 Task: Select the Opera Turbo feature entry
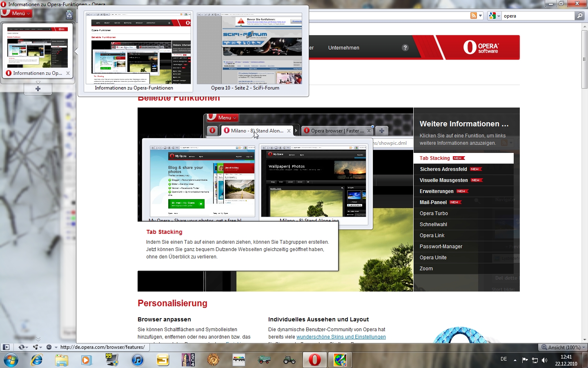click(x=434, y=213)
